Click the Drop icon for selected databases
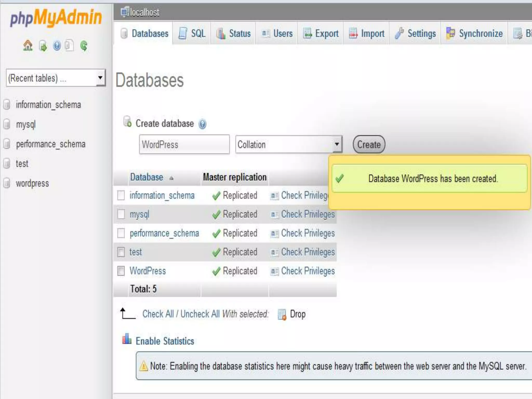The image size is (532, 399). 282,314
